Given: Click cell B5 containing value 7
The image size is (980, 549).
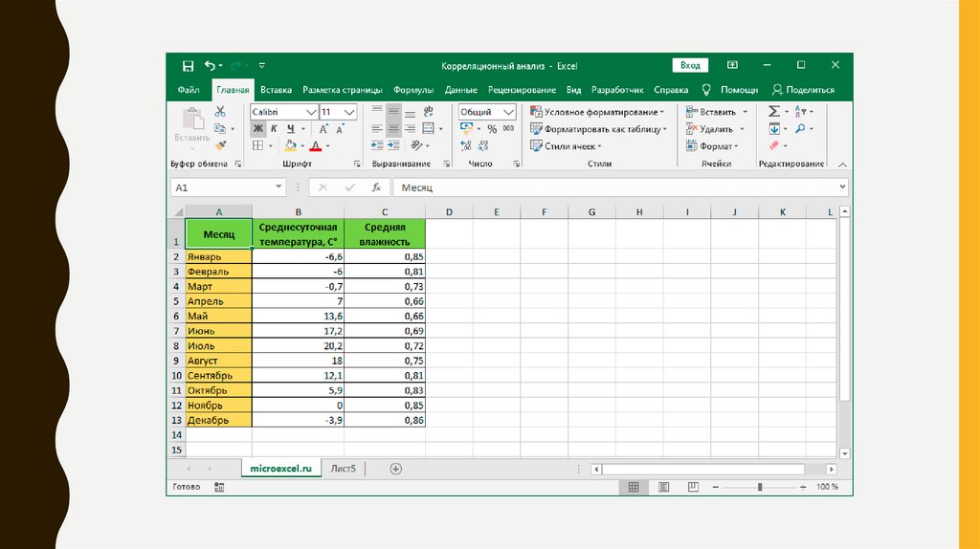Looking at the screenshot, I should click(x=298, y=301).
